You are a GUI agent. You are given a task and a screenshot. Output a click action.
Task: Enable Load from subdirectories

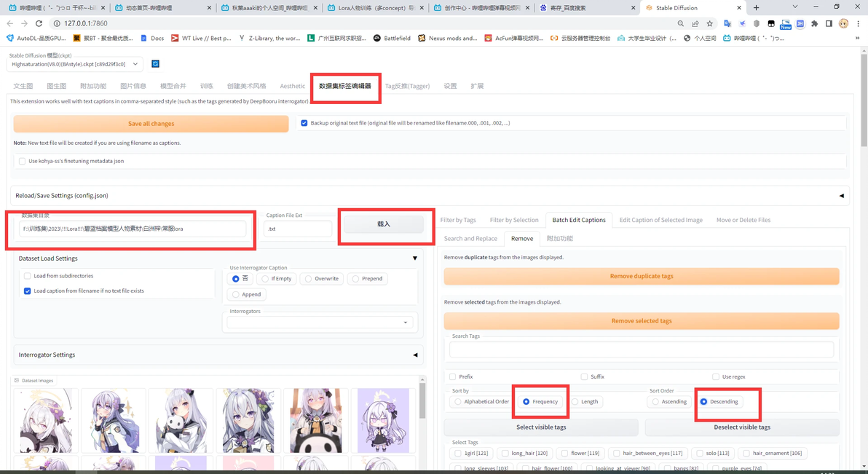(x=27, y=276)
